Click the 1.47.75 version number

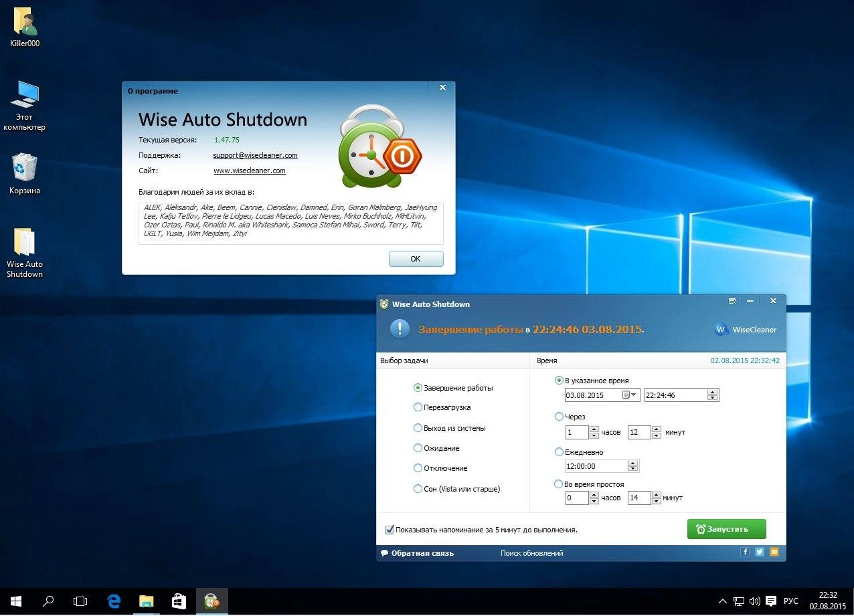click(227, 140)
